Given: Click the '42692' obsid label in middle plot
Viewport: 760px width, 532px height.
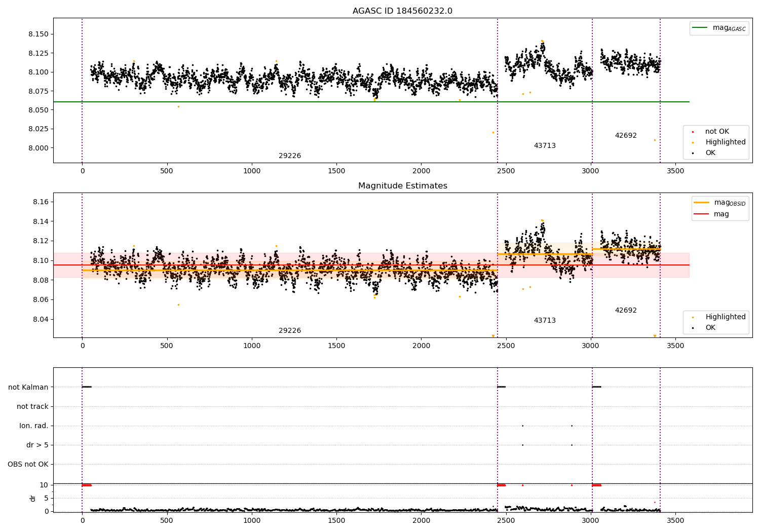Looking at the screenshot, I should (626, 311).
